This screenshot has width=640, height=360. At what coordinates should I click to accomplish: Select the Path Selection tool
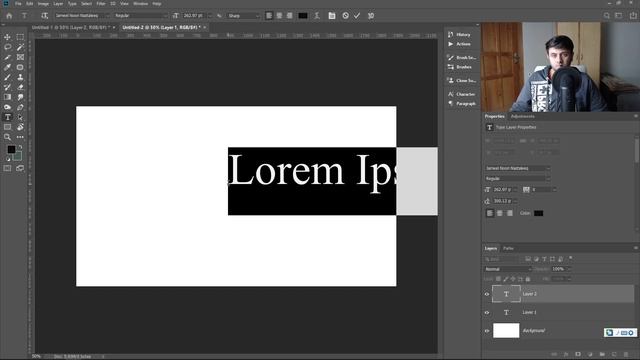point(20,117)
